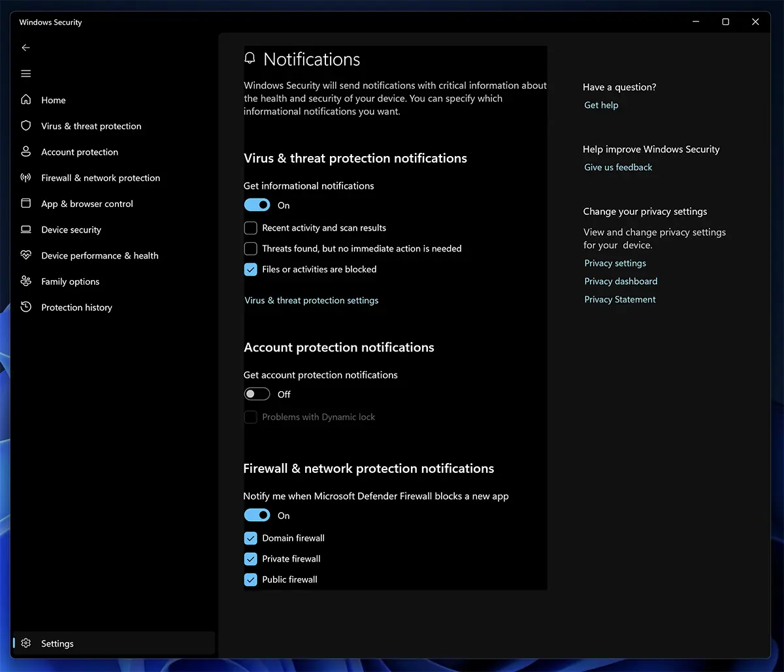This screenshot has width=784, height=672.
Task: Minimize the Windows Security window
Action: pos(695,22)
